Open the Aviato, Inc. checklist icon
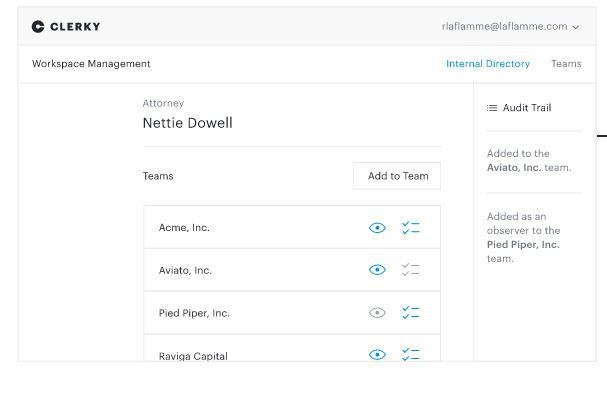This screenshot has height=412, width=607. (x=410, y=270)
